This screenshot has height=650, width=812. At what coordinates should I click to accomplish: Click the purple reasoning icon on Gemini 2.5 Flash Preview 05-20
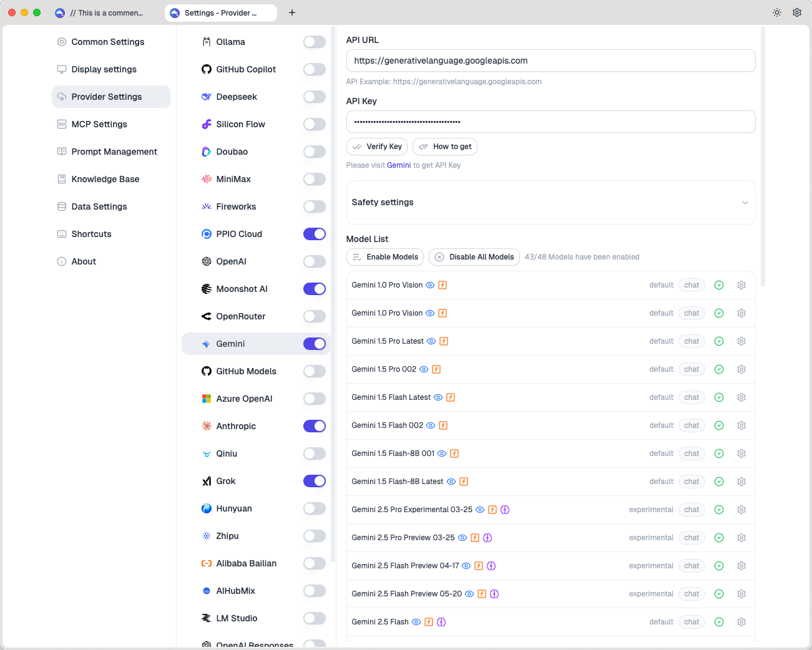[494, 594]
